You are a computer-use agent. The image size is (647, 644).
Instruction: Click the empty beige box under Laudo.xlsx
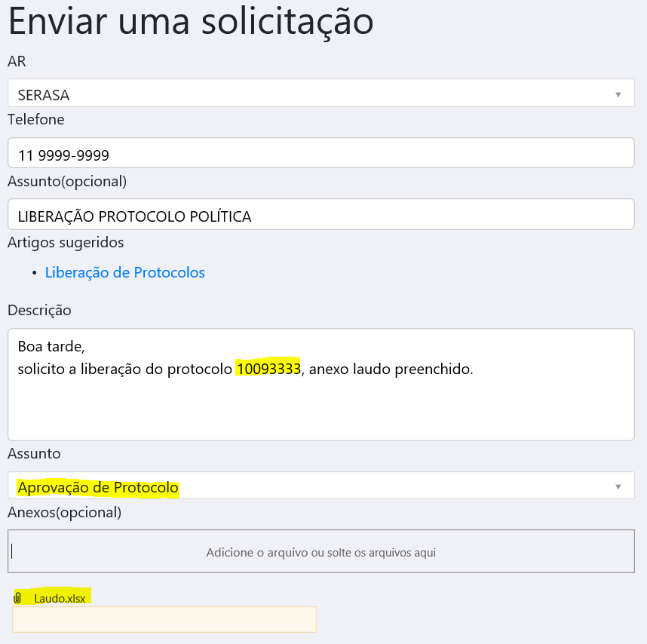pos(164,619)
